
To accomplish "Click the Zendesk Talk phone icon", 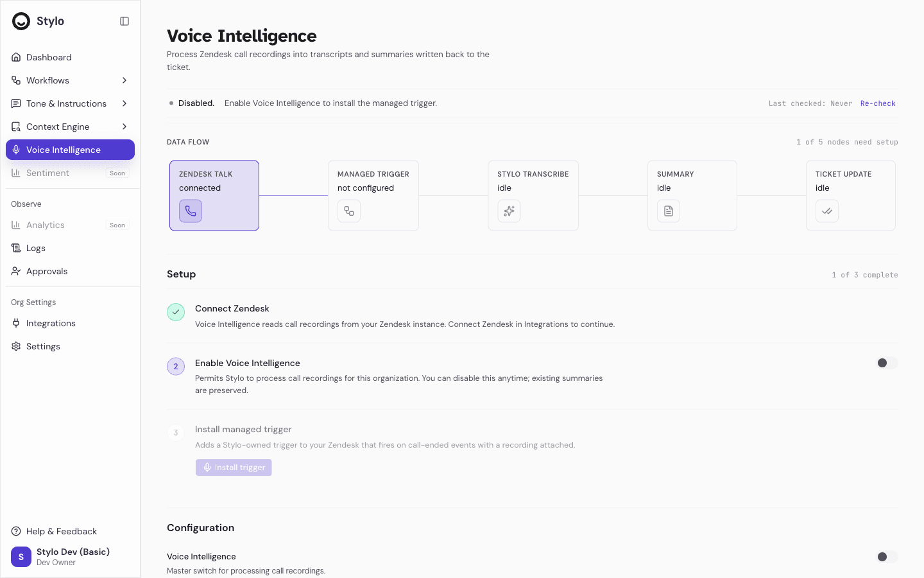I will tap(191, 211).
